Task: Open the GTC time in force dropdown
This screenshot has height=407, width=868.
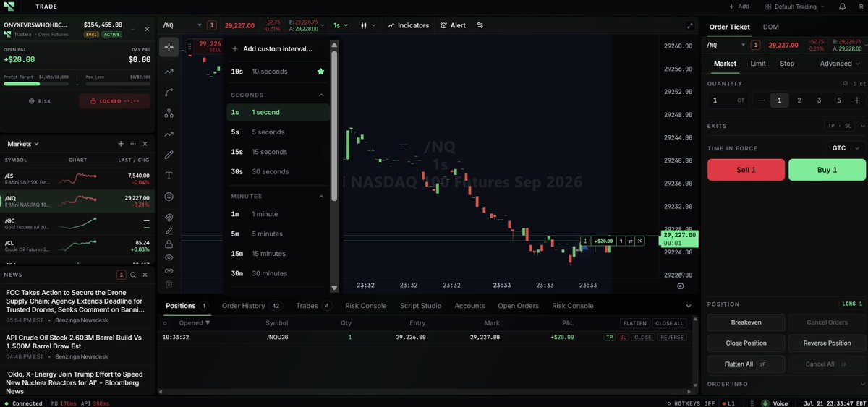Action: (846, 148)
